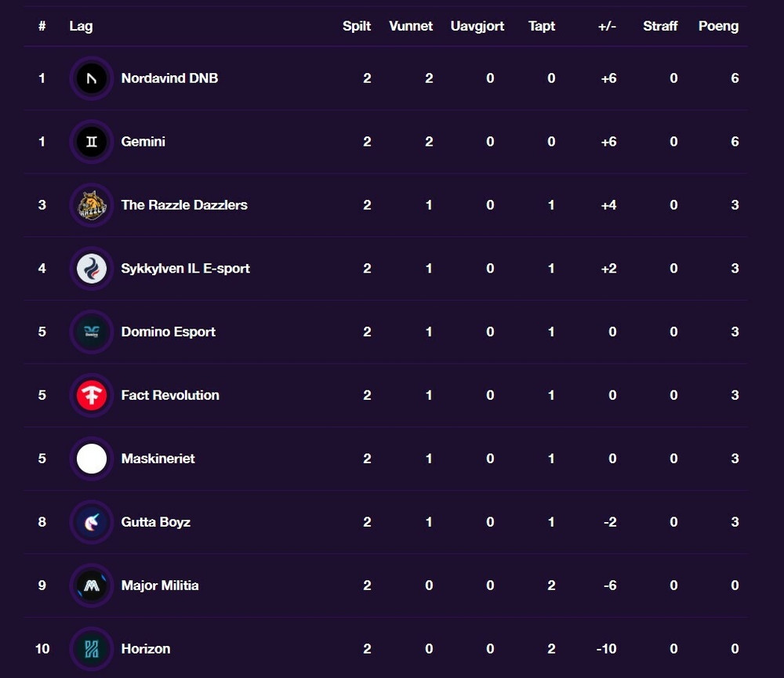The image size is (784, 678).
Task: Select the Gutta Boyz unicorn logo
Action: pyautogui.click(x=92, y=523)
